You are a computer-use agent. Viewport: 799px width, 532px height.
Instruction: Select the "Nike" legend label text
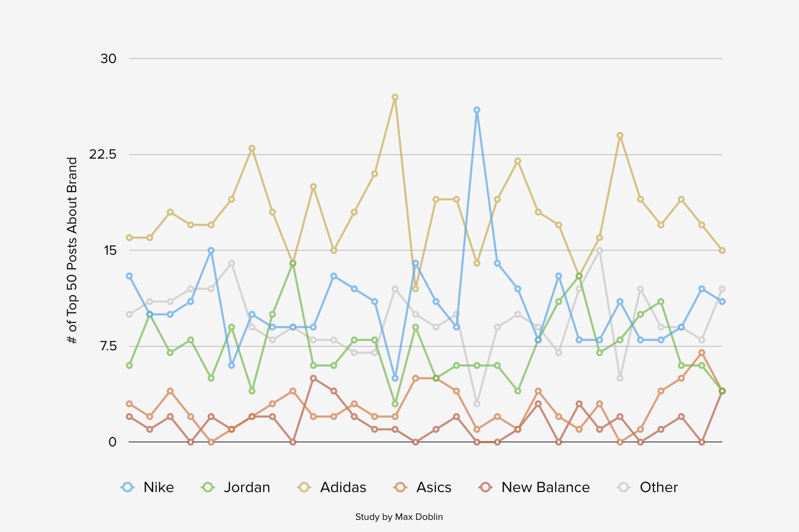(158, 487)
